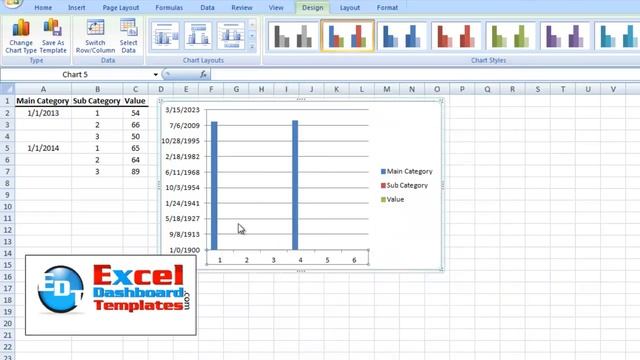640x360 pixels.
Task: Click the horizontal axis label 4
Action: pyautogui.click(x=300, y=260)
